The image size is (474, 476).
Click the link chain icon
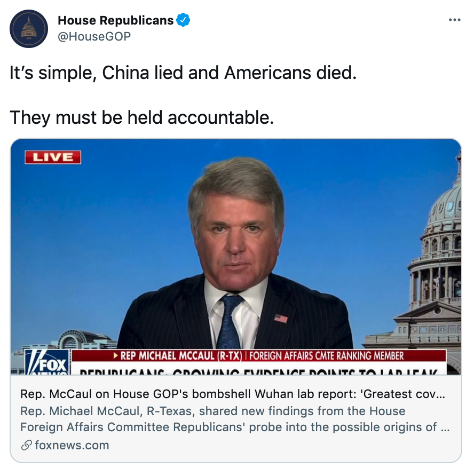pyautogui.click(x=26, y=446)
